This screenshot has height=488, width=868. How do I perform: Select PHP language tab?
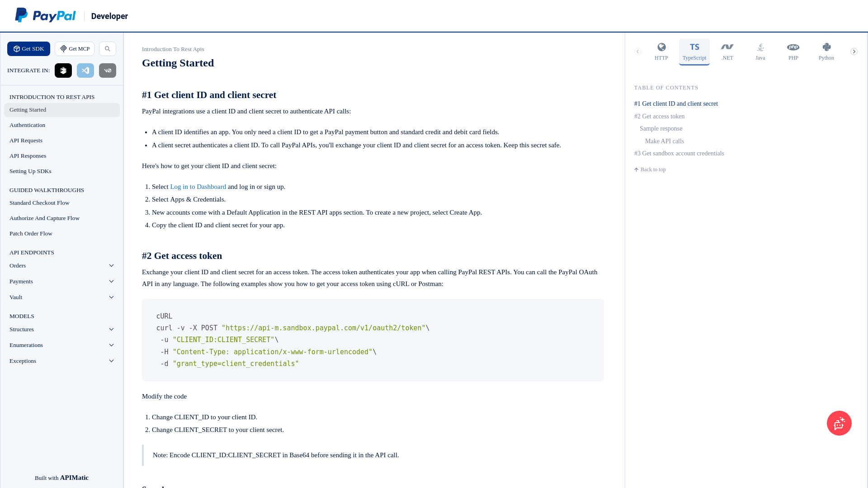[x=793, y=52]
